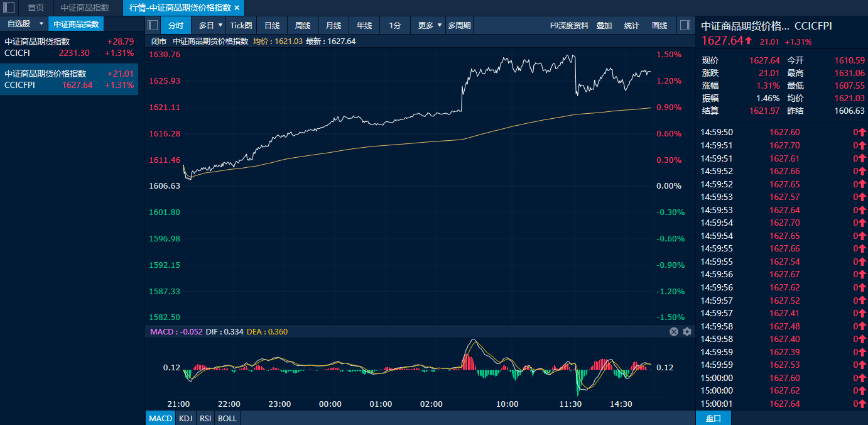This screenshot has height=425, width=868.
Task: Click the tick row priced 1627.54
Action: pos(782,262)
